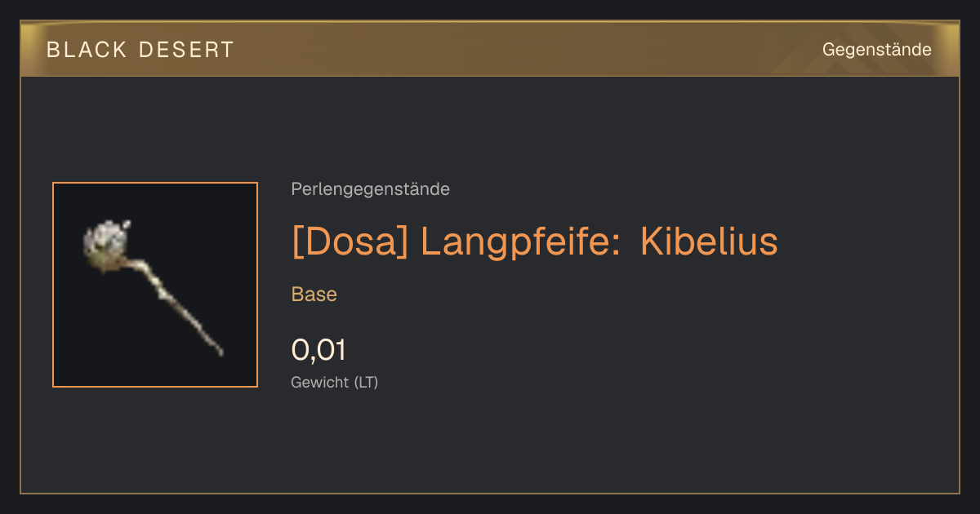Screen dimensions: 980x514
Task: Click the 0,01 weight value
Action: 318,350
